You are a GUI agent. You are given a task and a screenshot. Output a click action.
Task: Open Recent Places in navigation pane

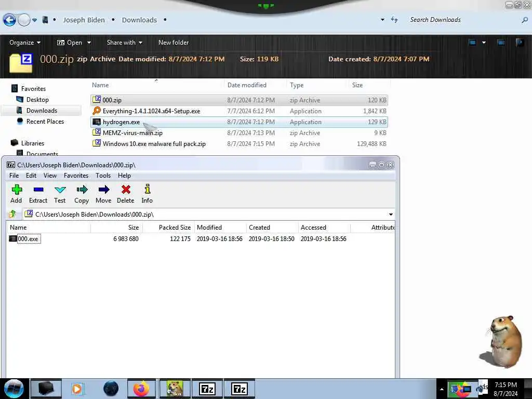[45, 121]
